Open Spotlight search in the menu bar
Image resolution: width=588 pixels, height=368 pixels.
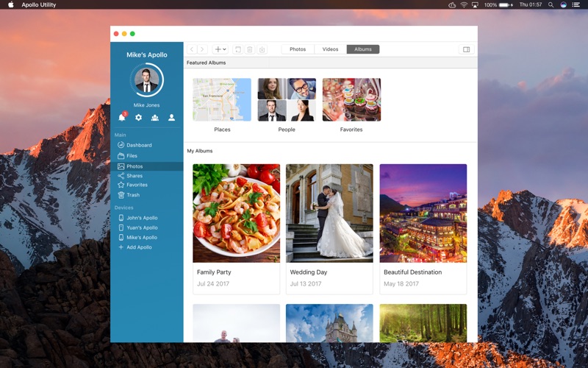551,4
